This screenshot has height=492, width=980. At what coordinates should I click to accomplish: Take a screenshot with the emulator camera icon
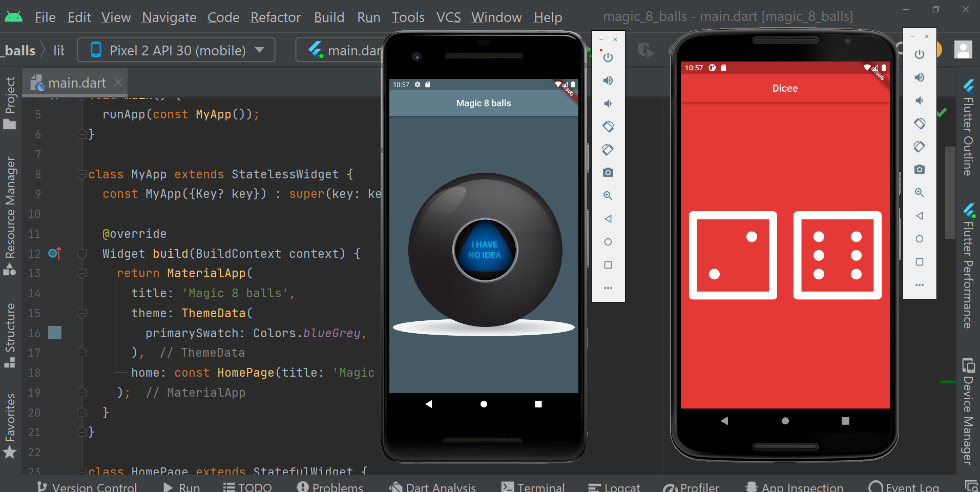[x=608, y=172]
